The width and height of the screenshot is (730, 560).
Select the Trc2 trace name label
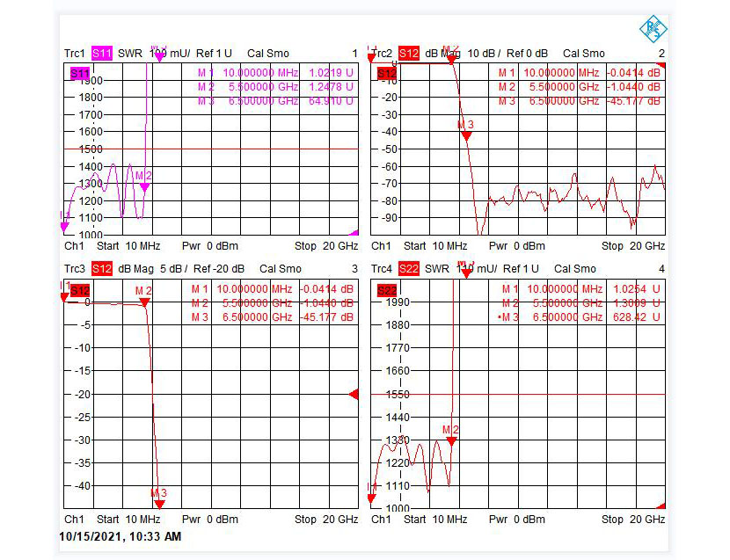pos(382,54)
